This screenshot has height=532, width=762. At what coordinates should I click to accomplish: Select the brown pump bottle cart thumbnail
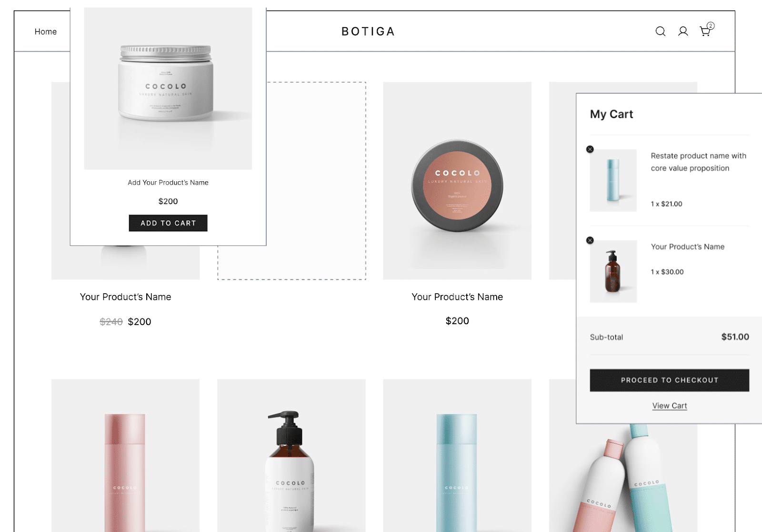coord(613,271)
